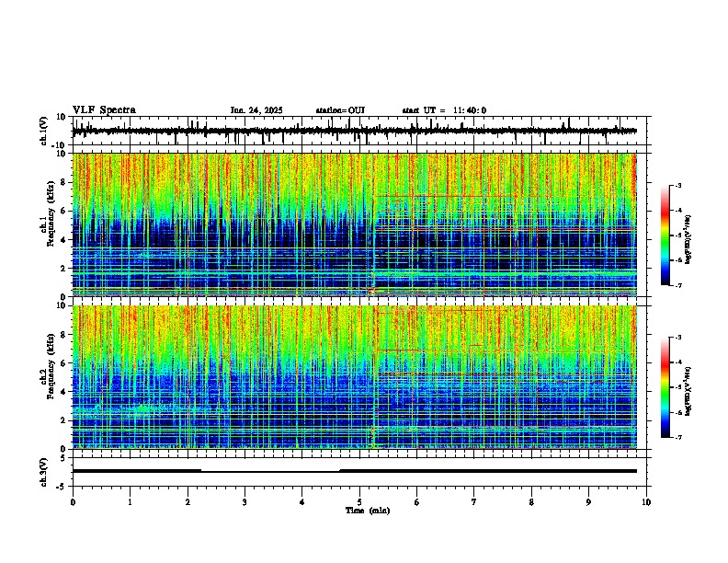Click the log(PSD) label of lower colorbar
This screenshot has width=728, height=563.
pyautogui.click(x=688, y=391)
